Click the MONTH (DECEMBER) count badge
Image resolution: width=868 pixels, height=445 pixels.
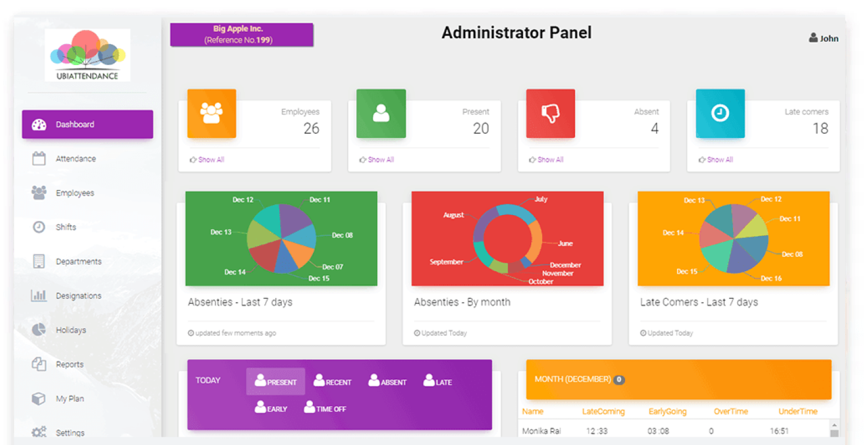coord(619,379)
